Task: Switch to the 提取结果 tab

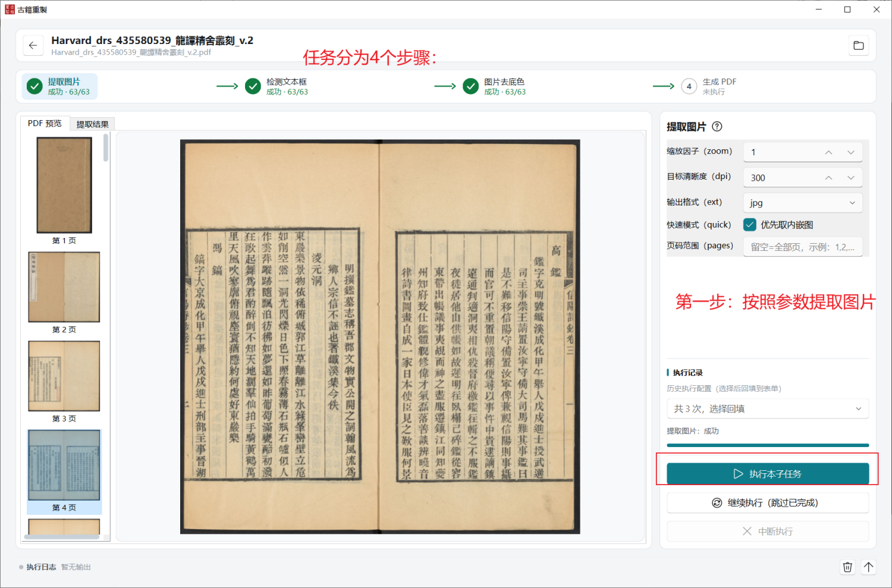Action: tap(93, 124)
